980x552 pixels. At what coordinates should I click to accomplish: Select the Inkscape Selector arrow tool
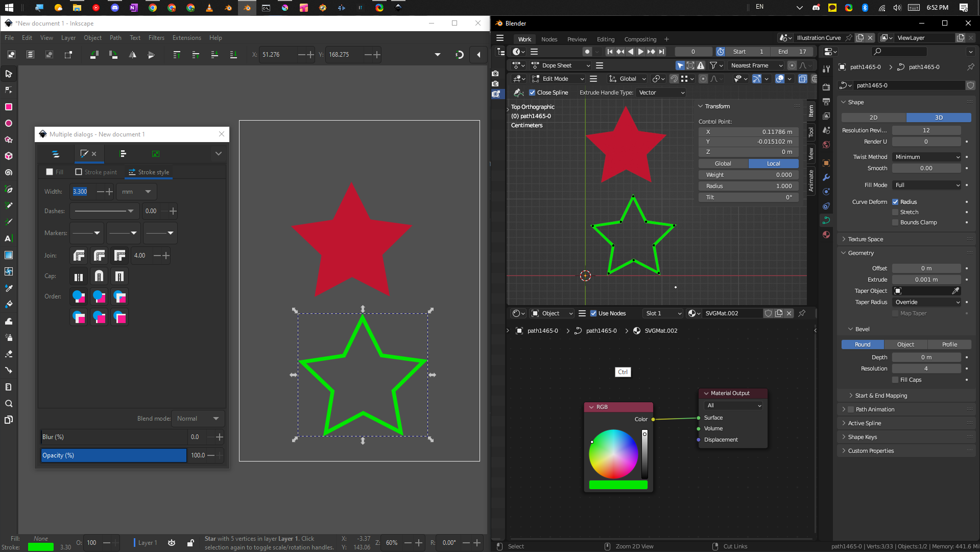9,74
